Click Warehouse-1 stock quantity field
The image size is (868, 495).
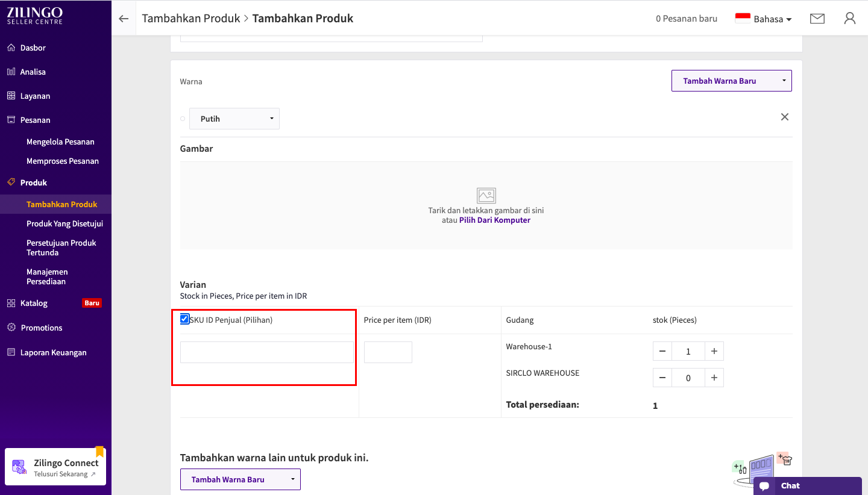coord(688,351)
